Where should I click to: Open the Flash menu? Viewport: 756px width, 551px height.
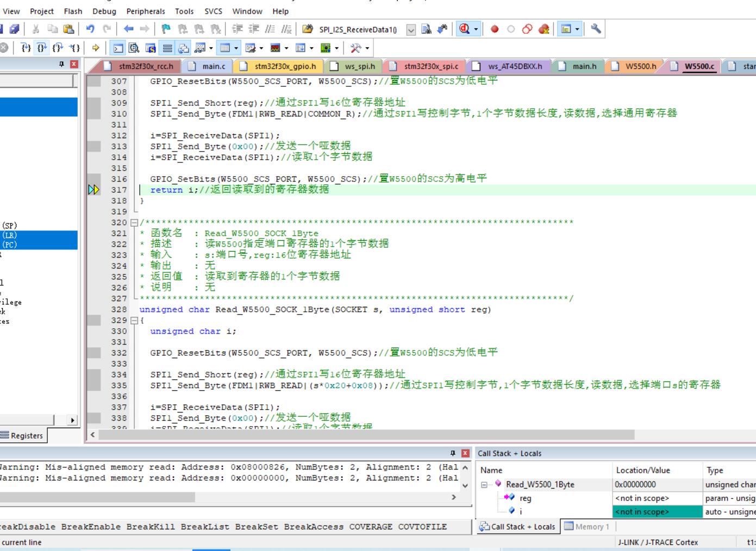73,11
